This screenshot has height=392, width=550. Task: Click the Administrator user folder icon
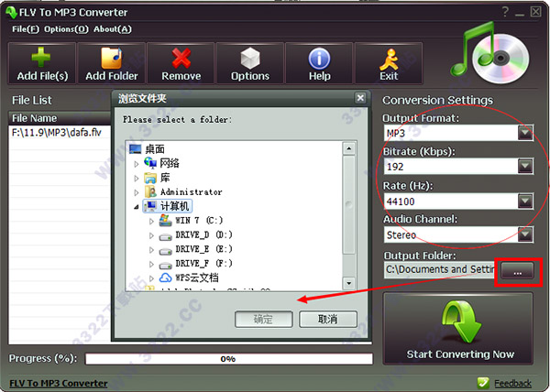[x=150, y=191]
